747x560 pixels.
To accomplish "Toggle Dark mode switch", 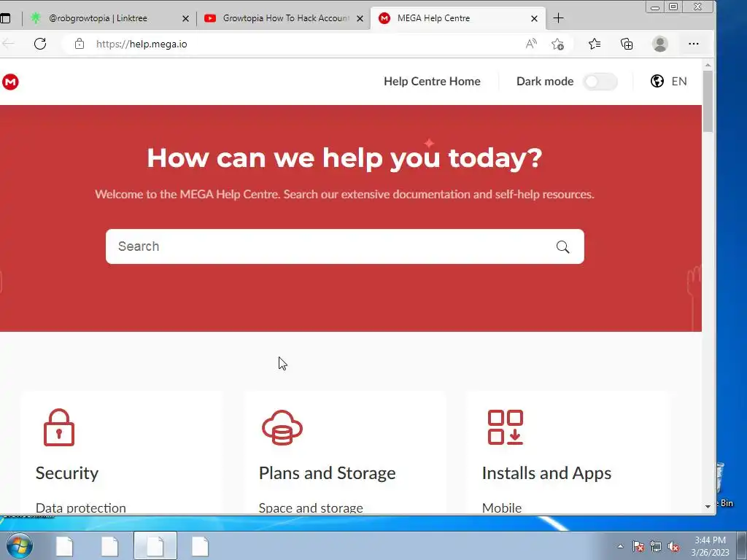I will (x=600, y=82).
